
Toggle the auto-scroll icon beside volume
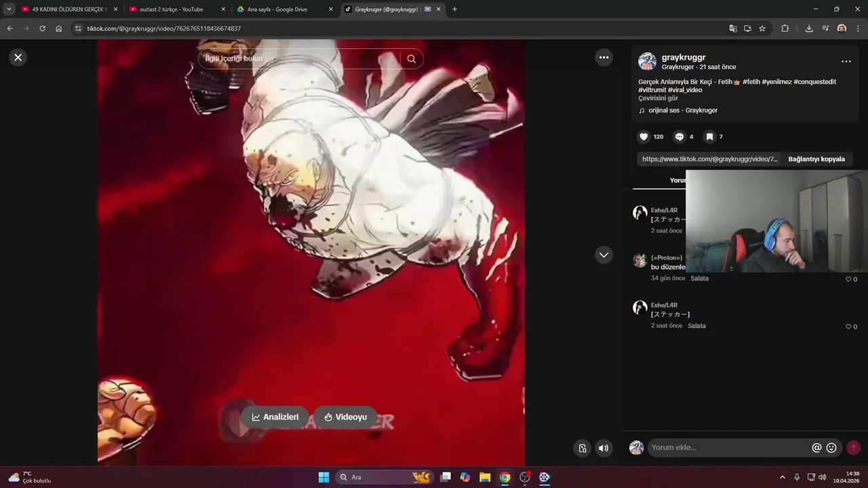582,448
